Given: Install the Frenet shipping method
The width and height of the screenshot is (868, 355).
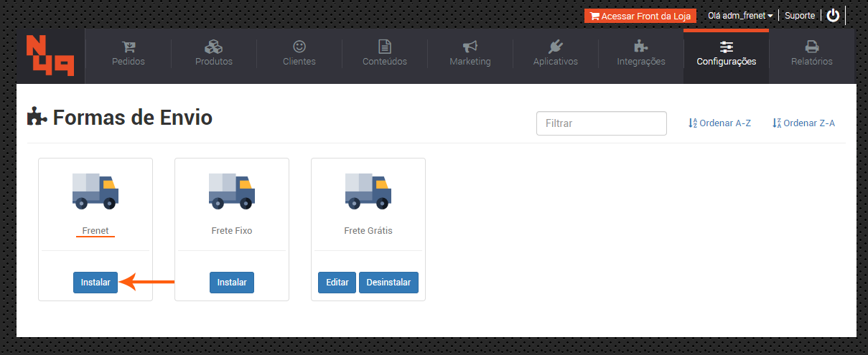Looking at the screenshot, I should click(x=95, y=283).
